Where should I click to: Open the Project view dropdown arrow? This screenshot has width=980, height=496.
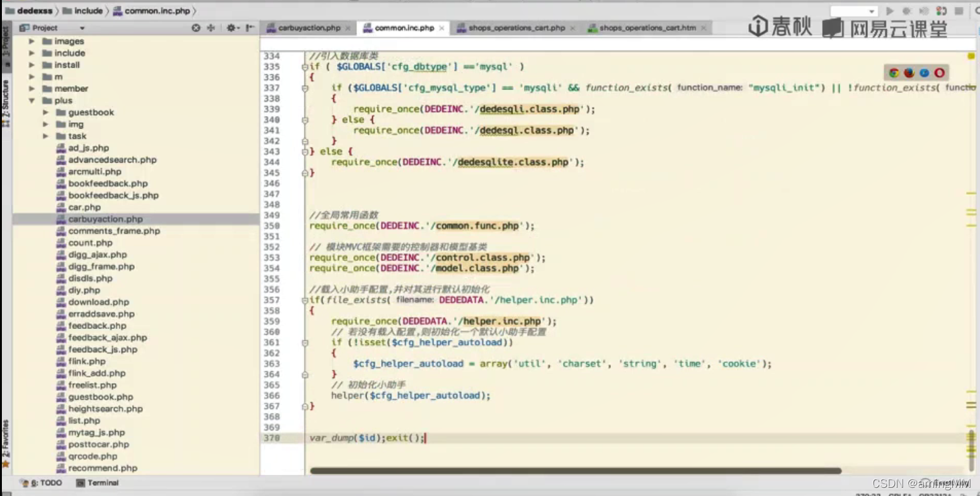click(x=82, y=28)
